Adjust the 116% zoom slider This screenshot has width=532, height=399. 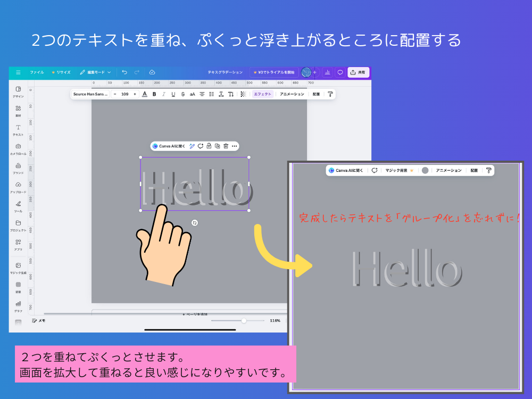(x=244, y=321)
